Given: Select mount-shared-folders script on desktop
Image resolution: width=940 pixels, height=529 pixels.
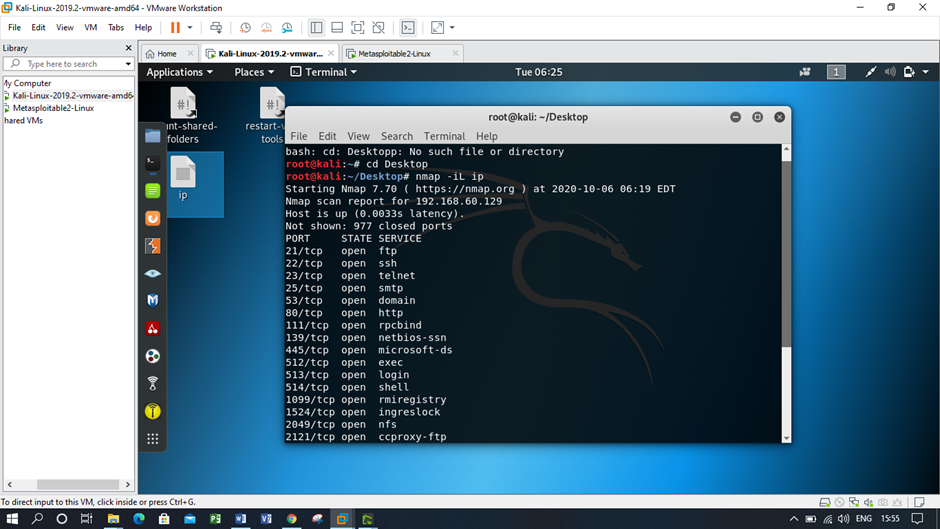Looking at the screenshot, I should 183,116.
